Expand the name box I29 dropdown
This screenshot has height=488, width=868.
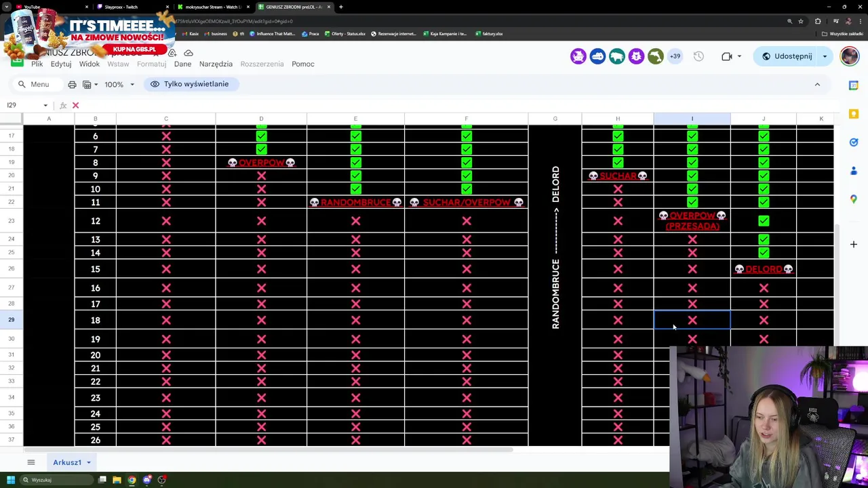tap(45, 105)
